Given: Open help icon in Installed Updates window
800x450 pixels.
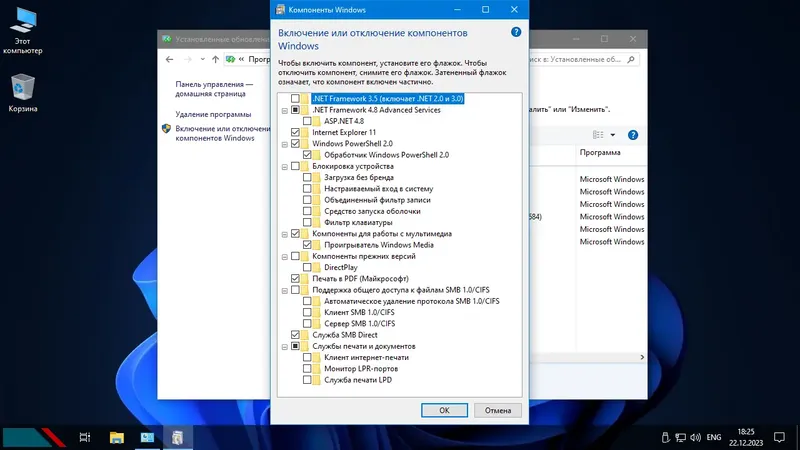Looking at the screenshot, I should (633, 135).
